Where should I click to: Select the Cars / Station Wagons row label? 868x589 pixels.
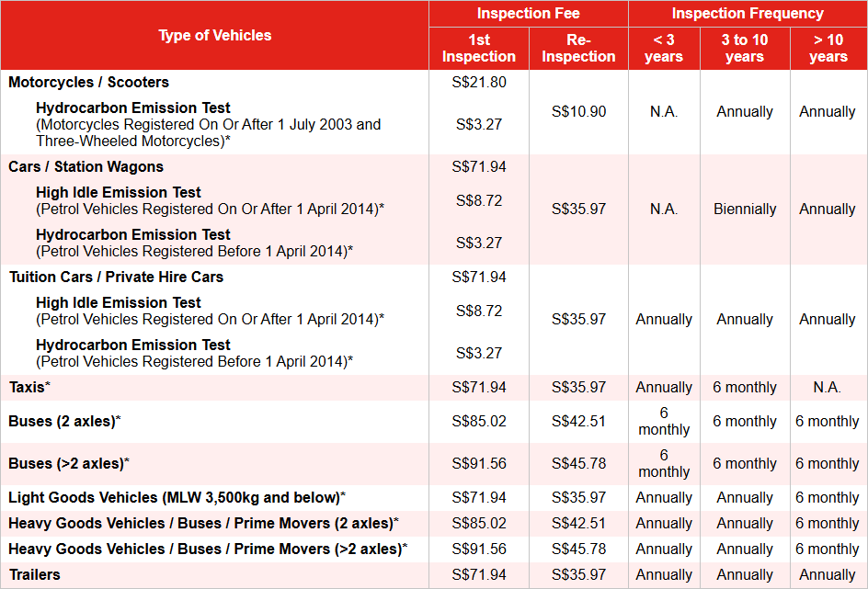tap(86, 166)
